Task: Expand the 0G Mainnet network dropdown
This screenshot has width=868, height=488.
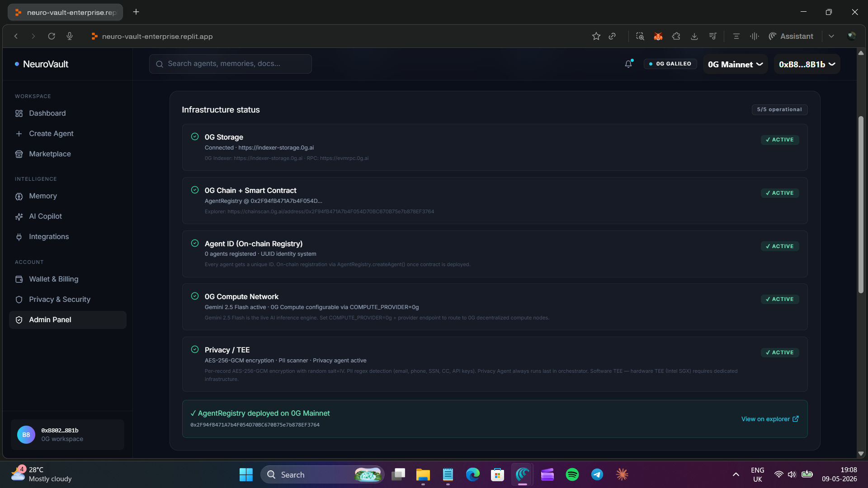Action: pyautogui.click(x=736, y=64)
